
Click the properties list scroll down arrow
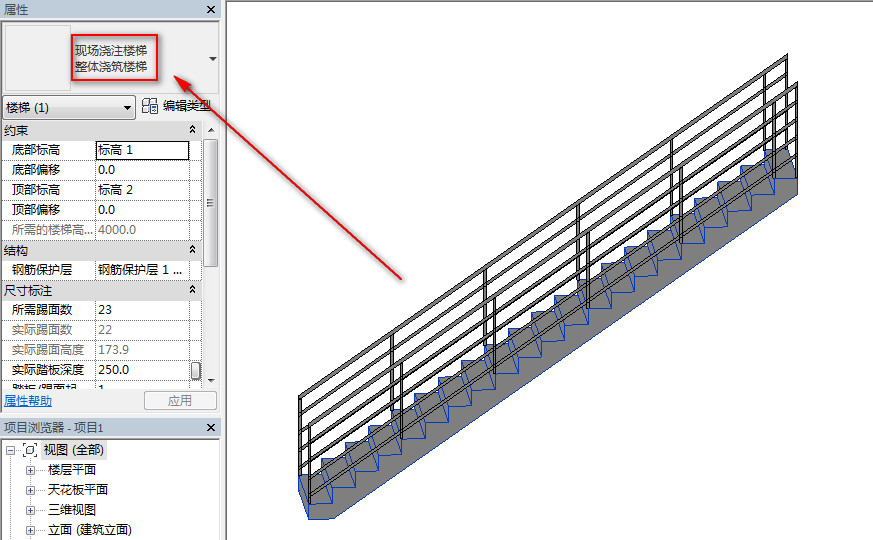210,381
